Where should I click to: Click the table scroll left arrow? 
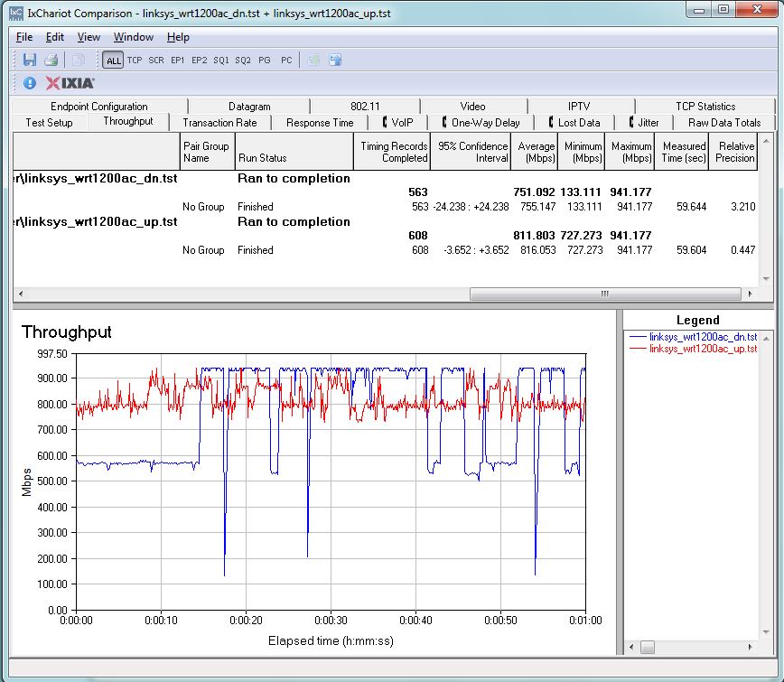pos(21,294)
